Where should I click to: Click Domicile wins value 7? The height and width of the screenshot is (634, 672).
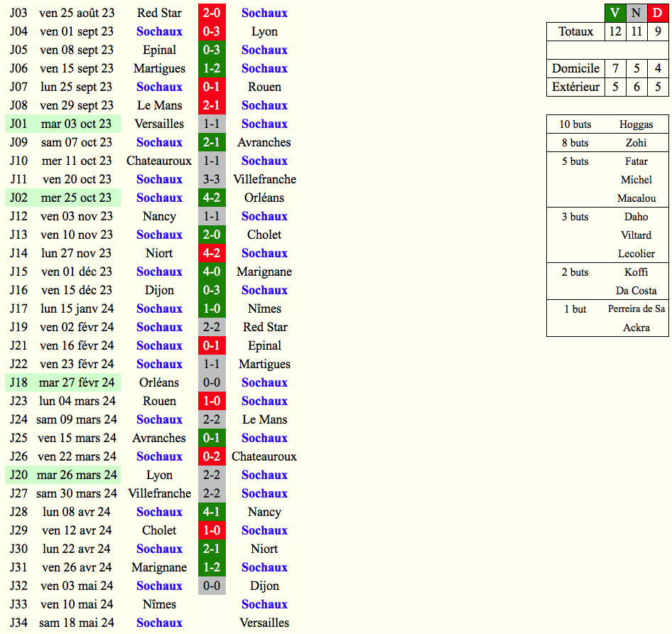click(x=615, y=69)
